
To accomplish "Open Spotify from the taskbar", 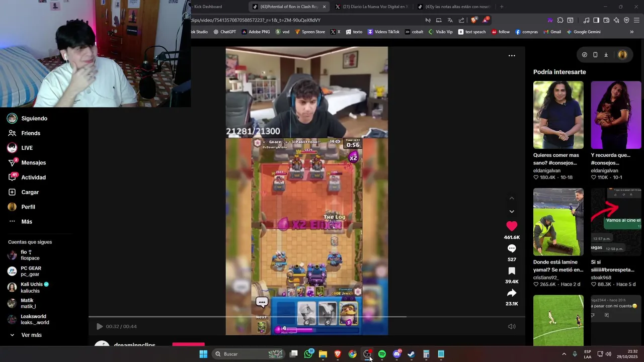I will (382, 354).
